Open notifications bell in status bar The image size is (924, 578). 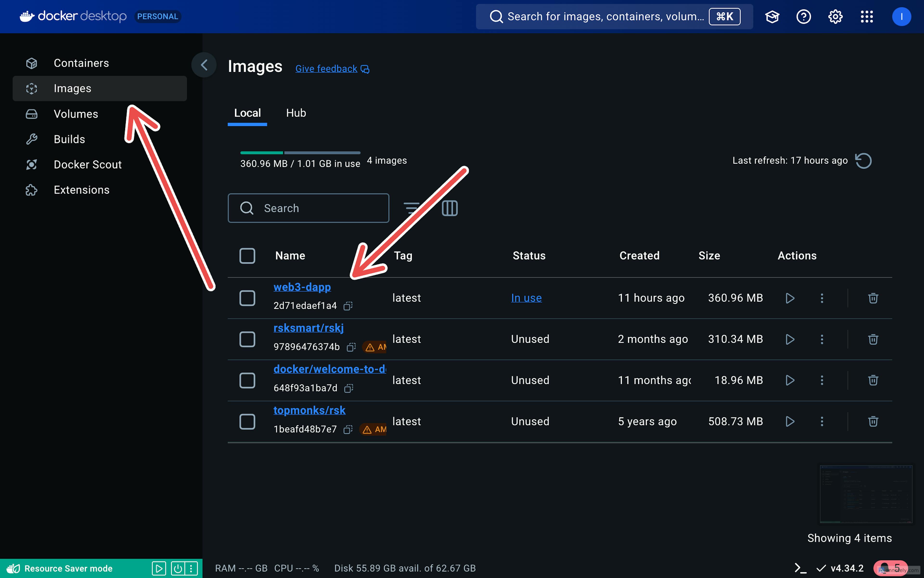890,568
